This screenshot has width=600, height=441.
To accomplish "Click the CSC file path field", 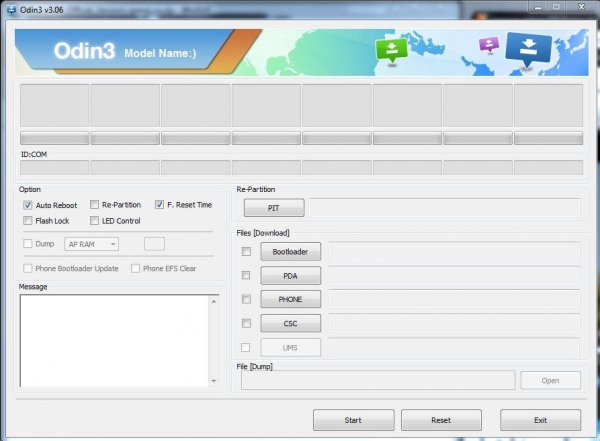I will click(454, 323).
